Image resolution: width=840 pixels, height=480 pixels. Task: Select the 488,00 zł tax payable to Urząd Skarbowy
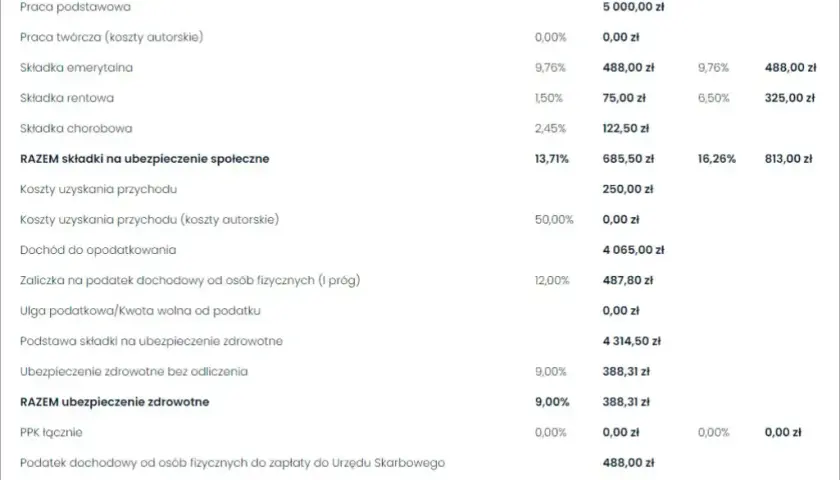pos(628,463)
